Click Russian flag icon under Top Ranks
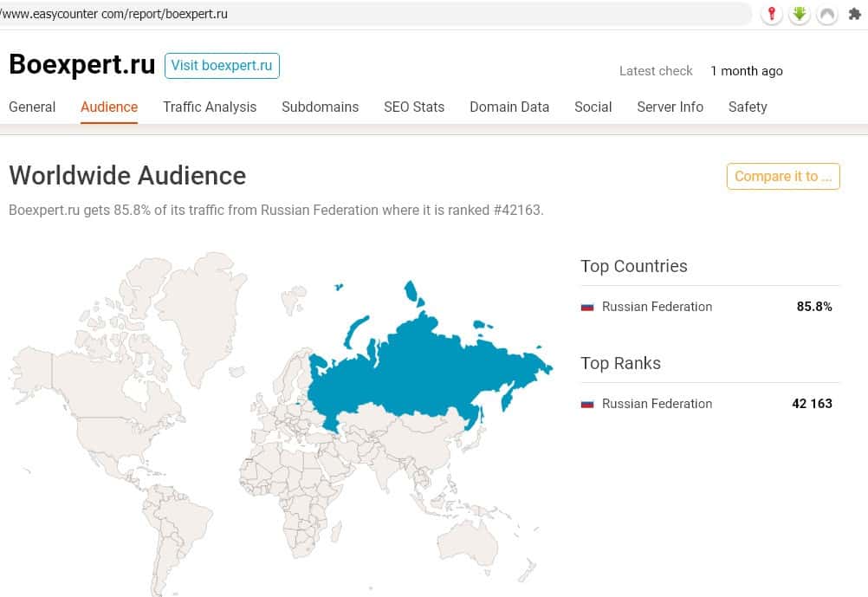 point(587,404)
